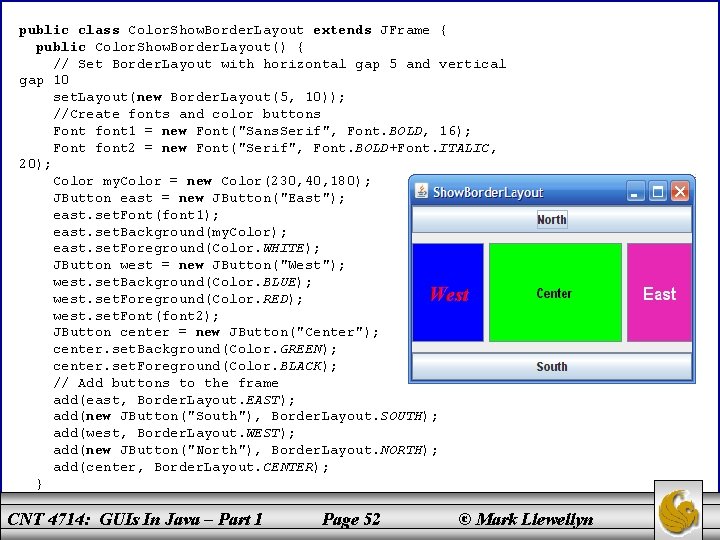Close the ShowBorderLayout window
Image resolution: width=720 pixels, height=540 pixels.
[680, 191]
